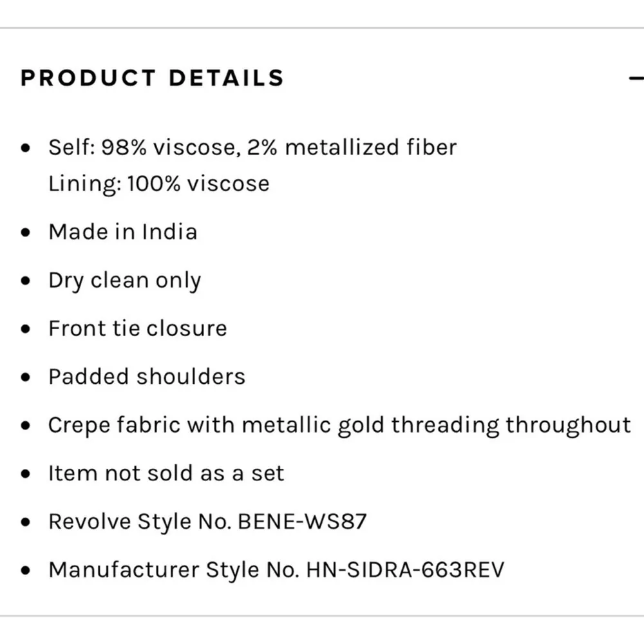Click the PRODUCT DETAILS section heading
Viewport: 644px width, 644px height.
(x=152, y=78)
